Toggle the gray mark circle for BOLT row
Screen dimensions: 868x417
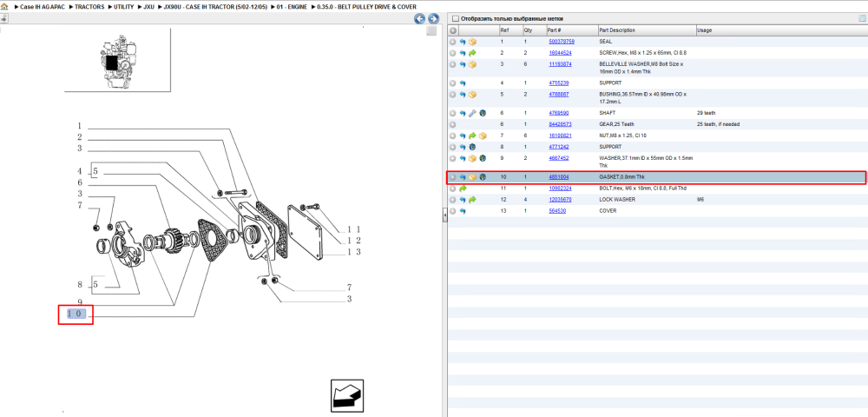point(453,189)
